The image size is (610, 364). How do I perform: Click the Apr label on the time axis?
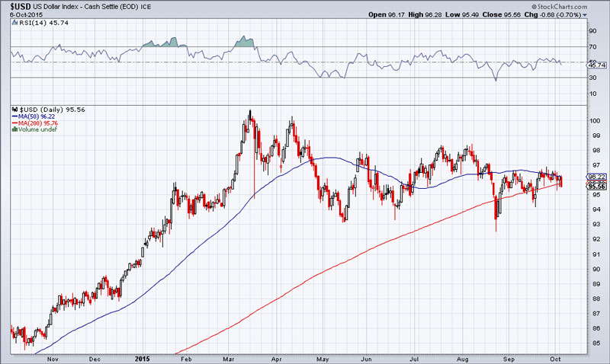click(276, 359)
